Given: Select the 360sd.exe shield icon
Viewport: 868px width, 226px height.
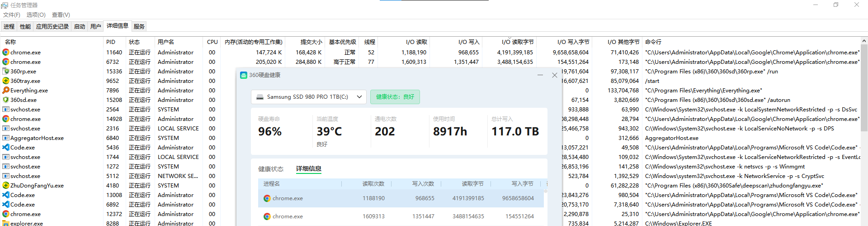Looking at the screenshot, I should (x=6, y=100).
